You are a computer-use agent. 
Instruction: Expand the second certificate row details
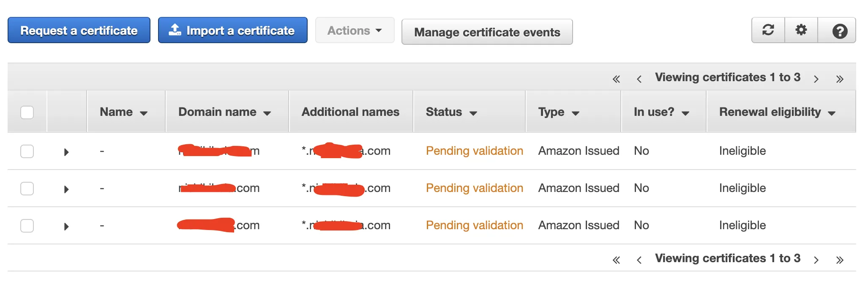point(66,189)
